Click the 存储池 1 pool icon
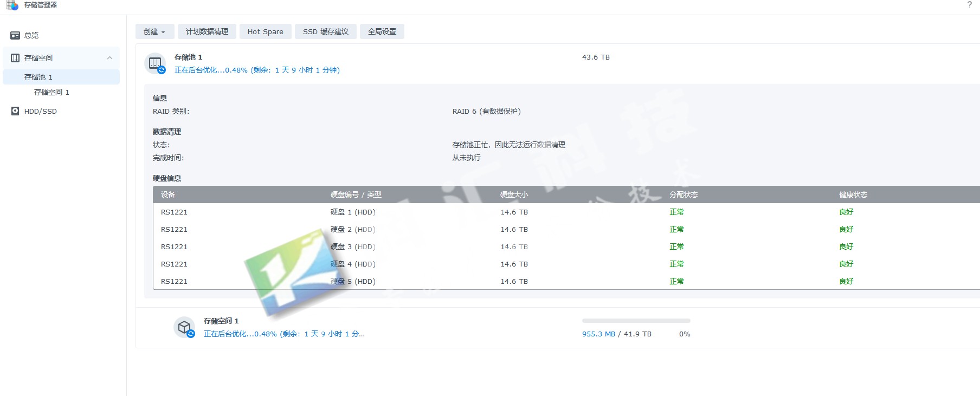The image size is (980, 396). pyautogui.click(x=156, y=64)
